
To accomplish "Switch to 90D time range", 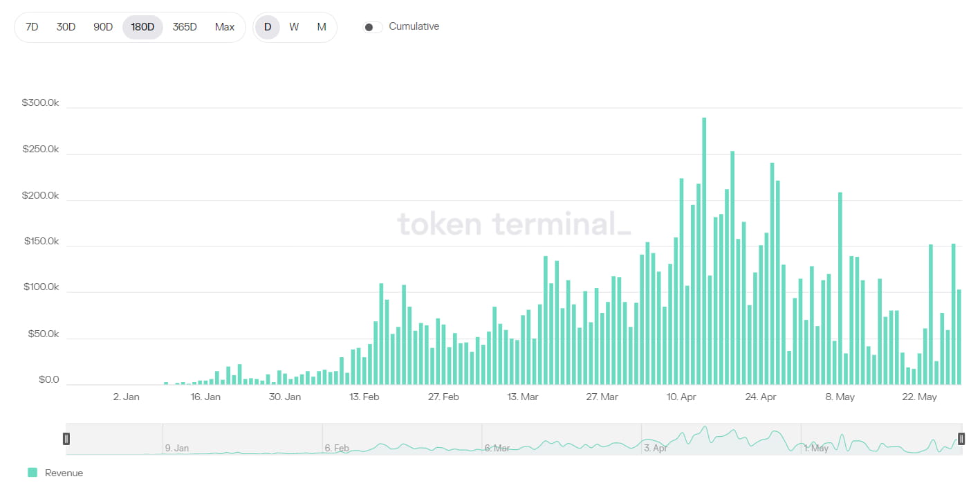I will click(x=103, y=27).
